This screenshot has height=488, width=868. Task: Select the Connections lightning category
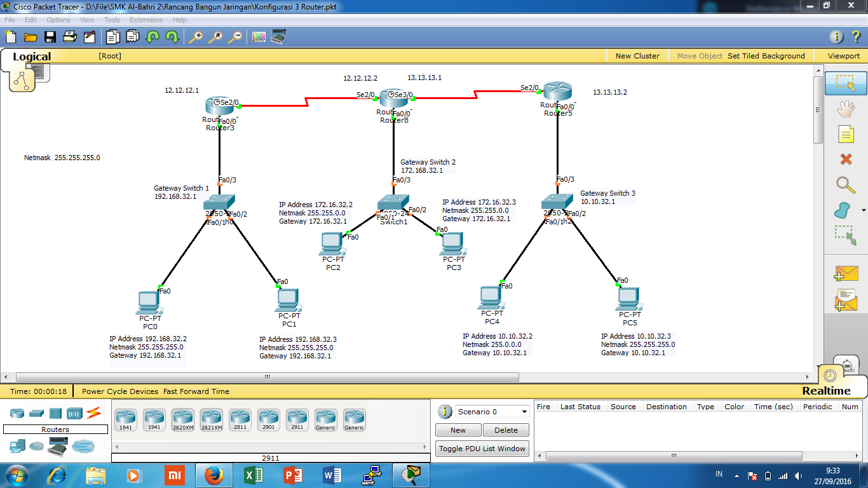click(x=94, y=413)
